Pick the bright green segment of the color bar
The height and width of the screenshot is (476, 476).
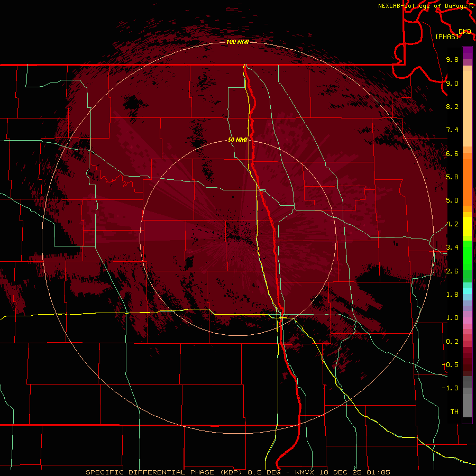tap(467, 255)
